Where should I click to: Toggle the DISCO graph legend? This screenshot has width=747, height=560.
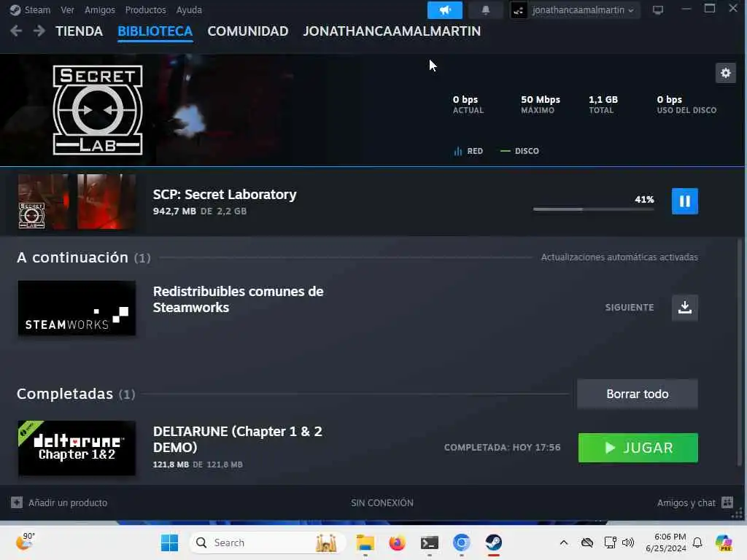pos(519,151)
